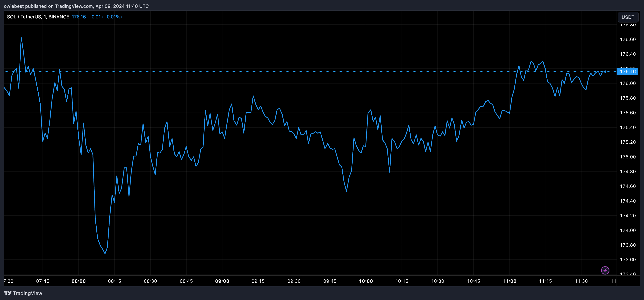The image size is (644, 300).
Task: Click the TradingView logo icon
Action: coord(8,293)
